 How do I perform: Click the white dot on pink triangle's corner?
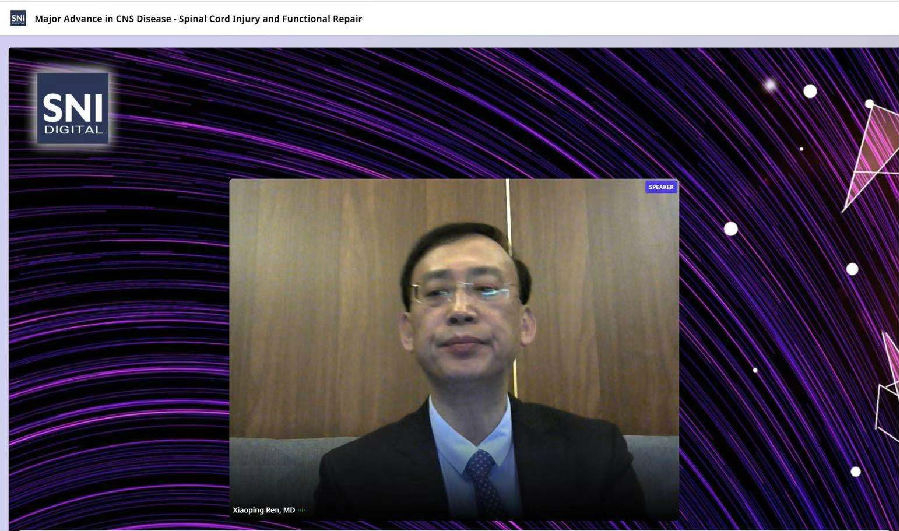pos(869,103)
